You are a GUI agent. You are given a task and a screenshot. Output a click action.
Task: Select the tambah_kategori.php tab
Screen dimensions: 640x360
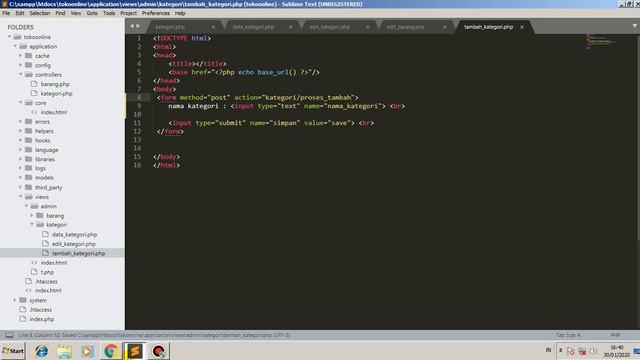click(x=489, y=27)
